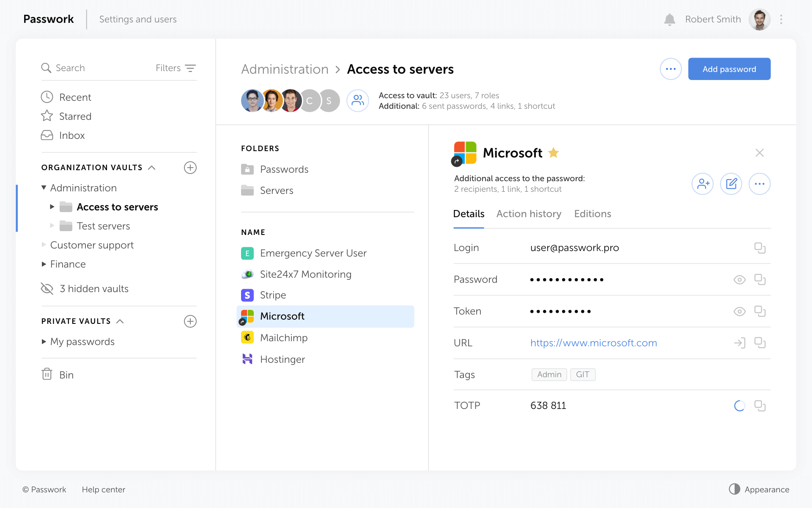Collapse the Administration vault
This screenshot has width=812, height=508.
44,188
